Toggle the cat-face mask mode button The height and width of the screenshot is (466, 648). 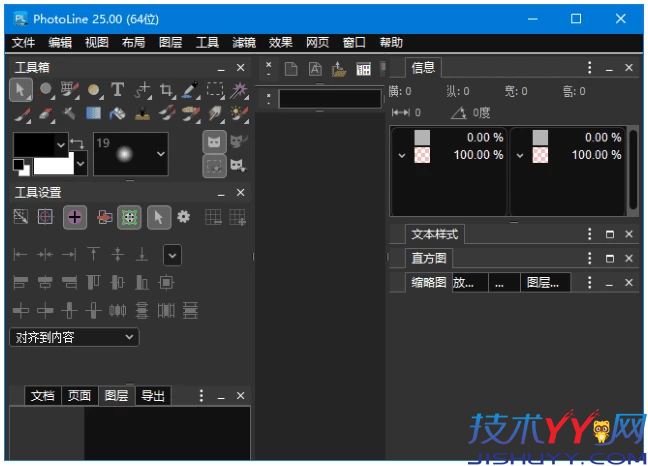point(214,142)
